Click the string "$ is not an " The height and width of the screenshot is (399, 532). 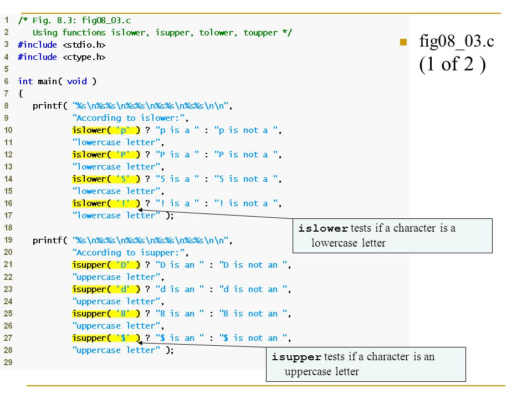coord(253,338)
